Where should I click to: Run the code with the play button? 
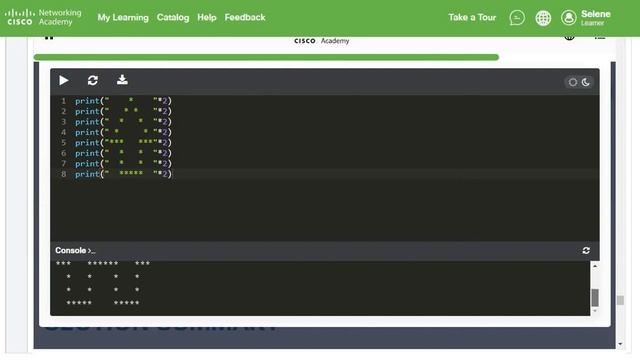64,80
